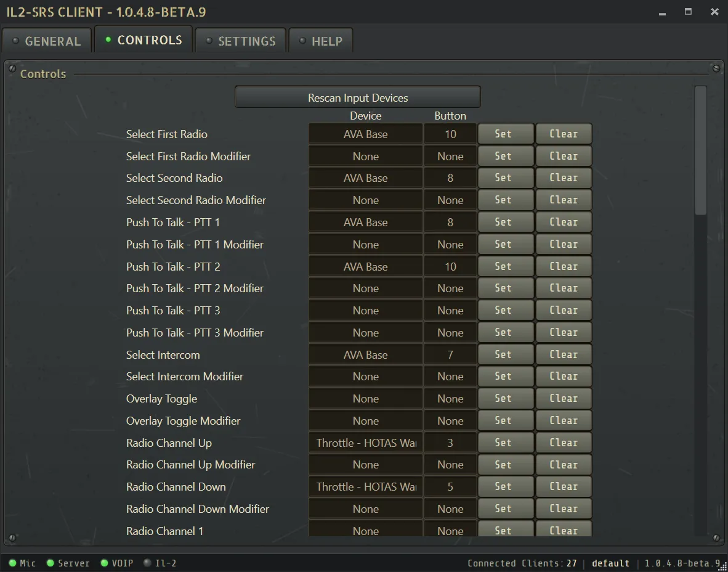Select the CONTROLS tab
The height and width of the screenshot is (572, 728).
tap(144, 40)
